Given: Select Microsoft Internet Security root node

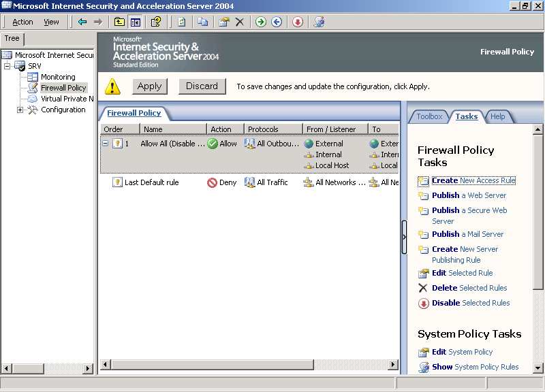Looking at the screenshot, I should point(54,55).
